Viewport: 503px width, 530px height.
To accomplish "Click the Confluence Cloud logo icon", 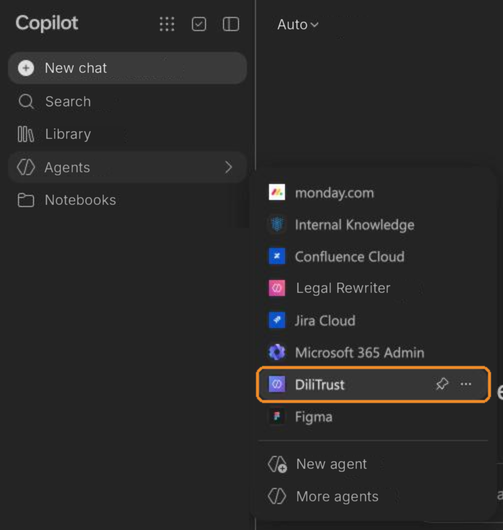I will coord(277,256).
